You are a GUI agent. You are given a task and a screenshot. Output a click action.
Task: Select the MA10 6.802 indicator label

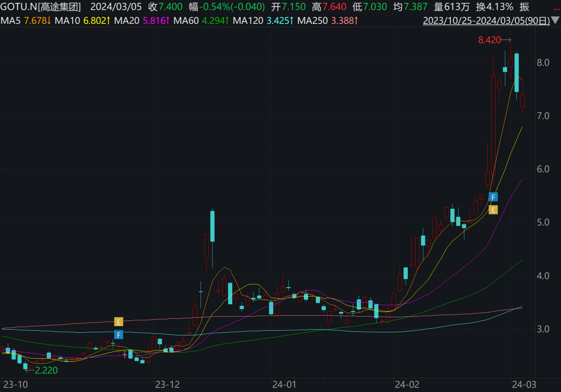82,21
